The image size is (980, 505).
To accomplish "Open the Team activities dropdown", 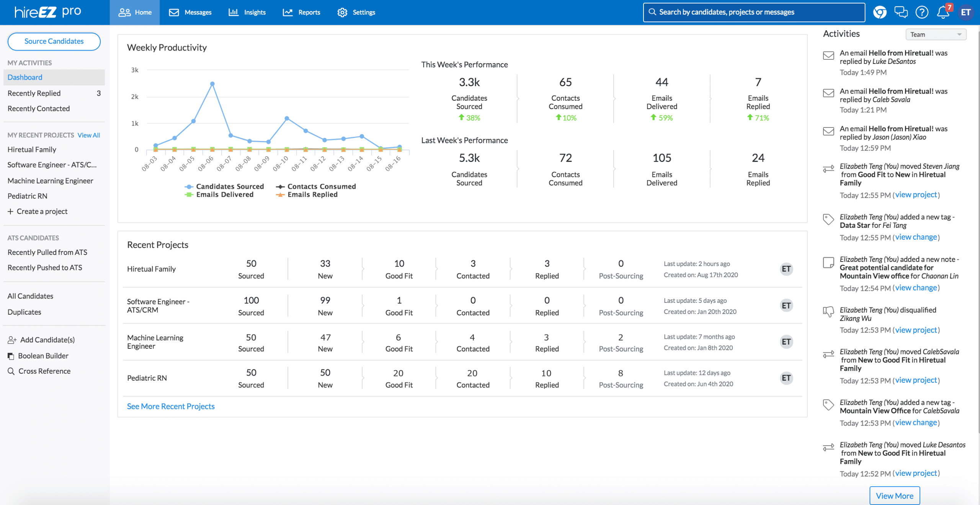I will click(x=935, y=34).
